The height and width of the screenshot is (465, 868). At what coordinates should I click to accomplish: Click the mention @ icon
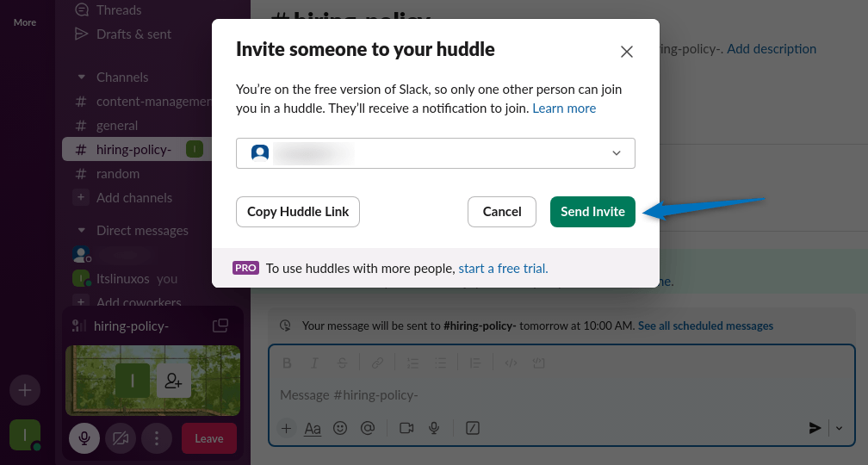368,428
